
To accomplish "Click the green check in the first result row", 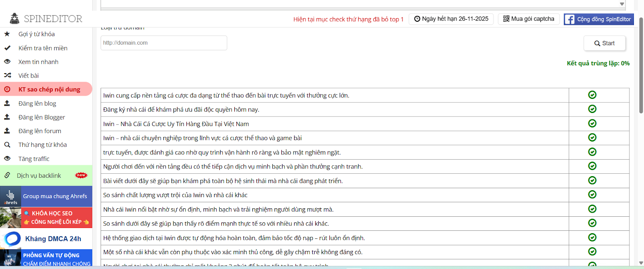I will tap(592, 95).
